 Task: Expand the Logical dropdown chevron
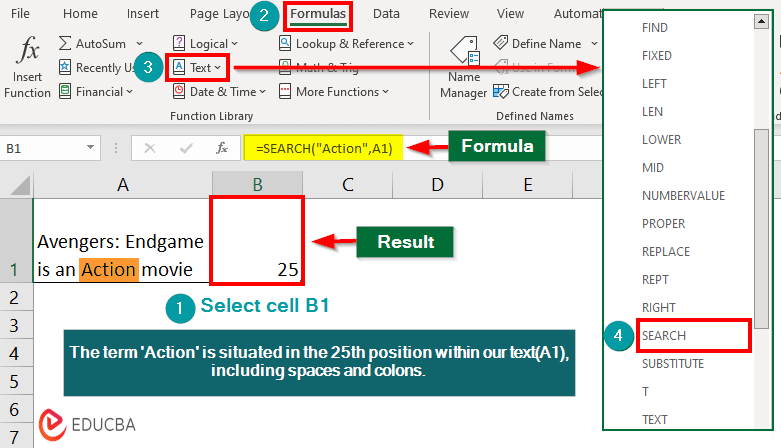click(x=234, y=44)
